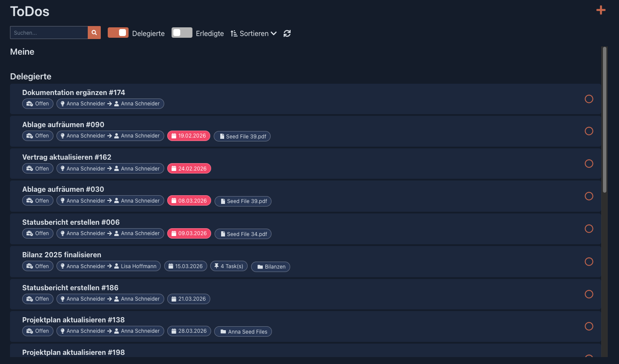The height and width of the screenshot is (364, 619).
Task: Enable the Erledigte switch
Action: [182, 33]
